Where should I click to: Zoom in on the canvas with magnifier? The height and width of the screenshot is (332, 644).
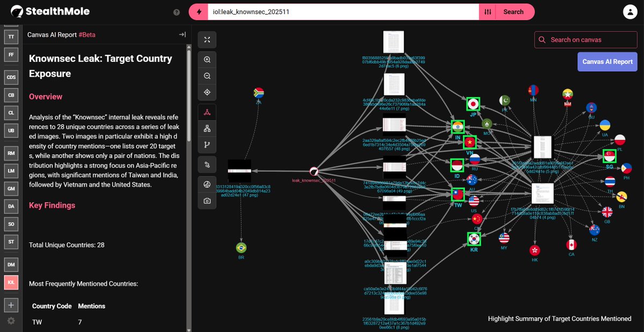[x=207, y=59]
